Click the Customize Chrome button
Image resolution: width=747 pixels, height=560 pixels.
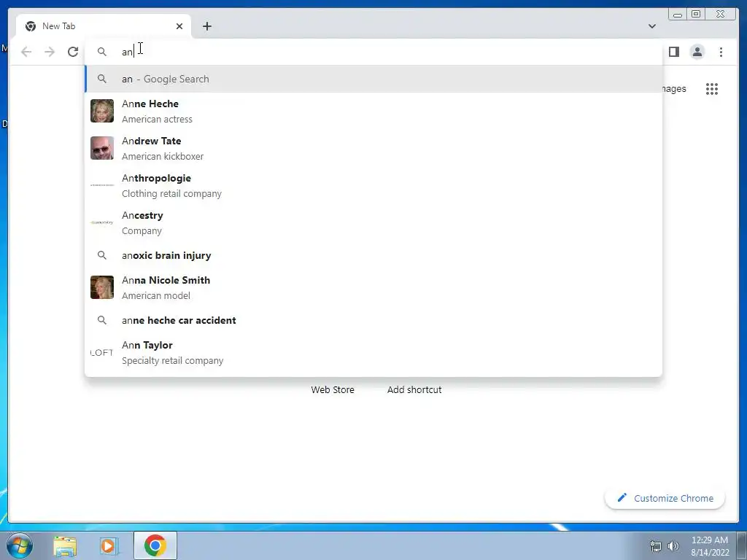tap(665, 498)
